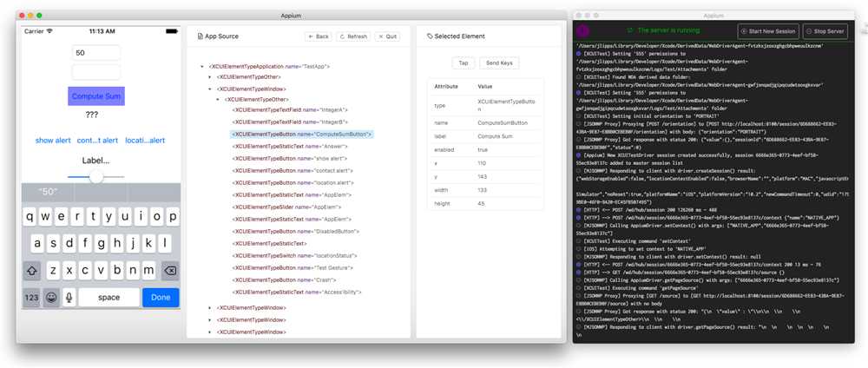This screenshot has width=868, height=368.
Task: Quit the inspector session
Action: point(387,36)
